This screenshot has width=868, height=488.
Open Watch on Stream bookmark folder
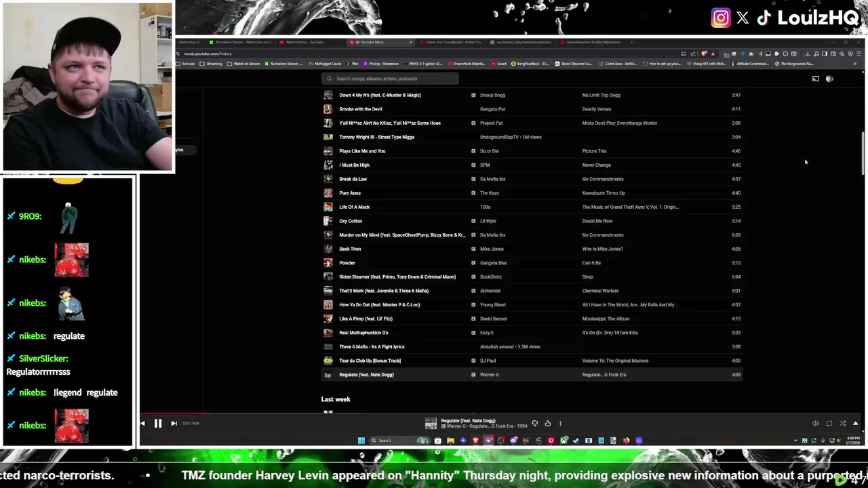click(243, 64)
